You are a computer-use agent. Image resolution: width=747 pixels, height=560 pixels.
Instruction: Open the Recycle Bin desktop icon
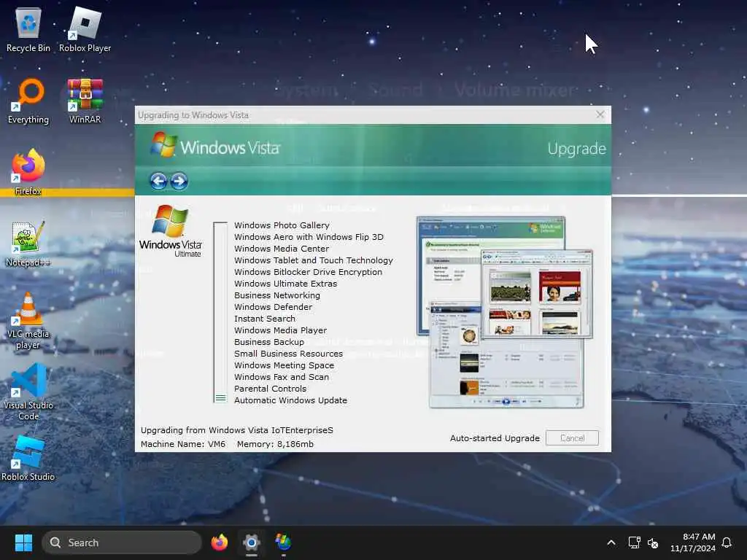pyautogui.click(x=28, y=29)
